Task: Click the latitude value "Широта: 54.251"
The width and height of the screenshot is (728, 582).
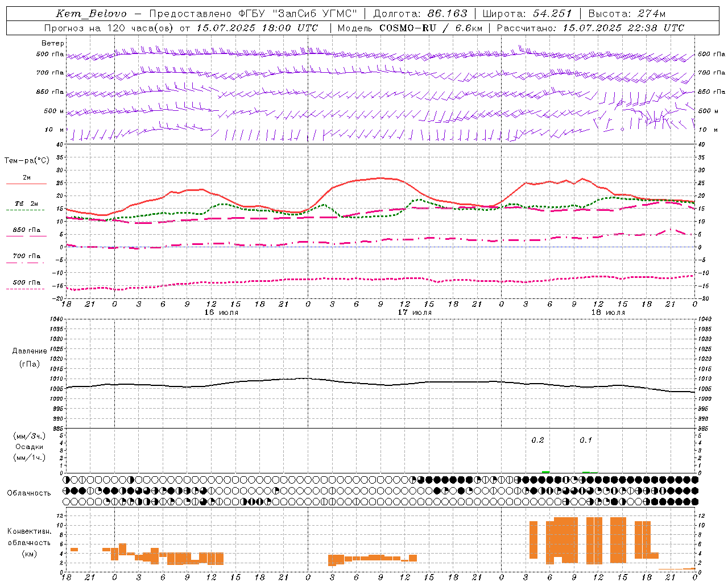Action: (x=527, y=14)
